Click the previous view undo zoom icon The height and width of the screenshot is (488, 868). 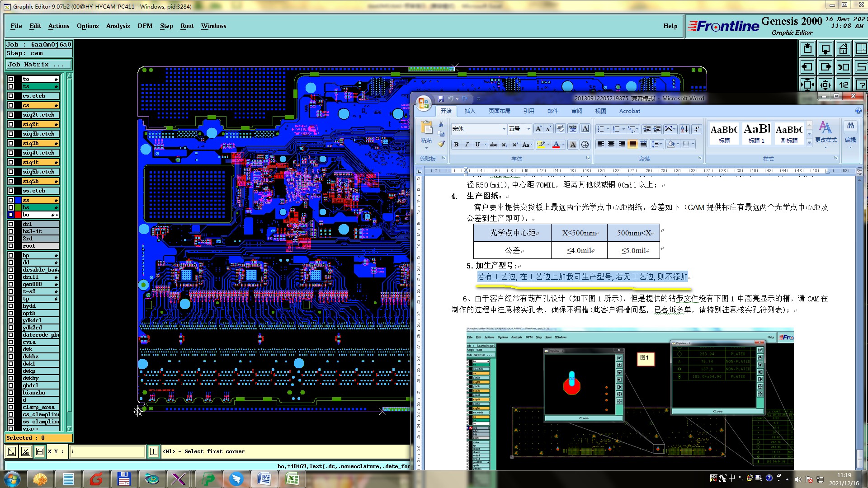coord(843,67)
